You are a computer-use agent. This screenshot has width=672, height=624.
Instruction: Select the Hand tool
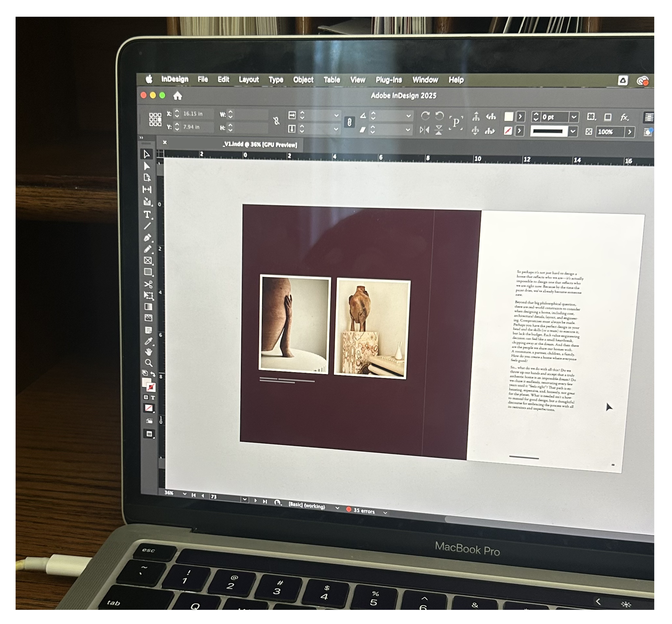(x=148, y=352)
